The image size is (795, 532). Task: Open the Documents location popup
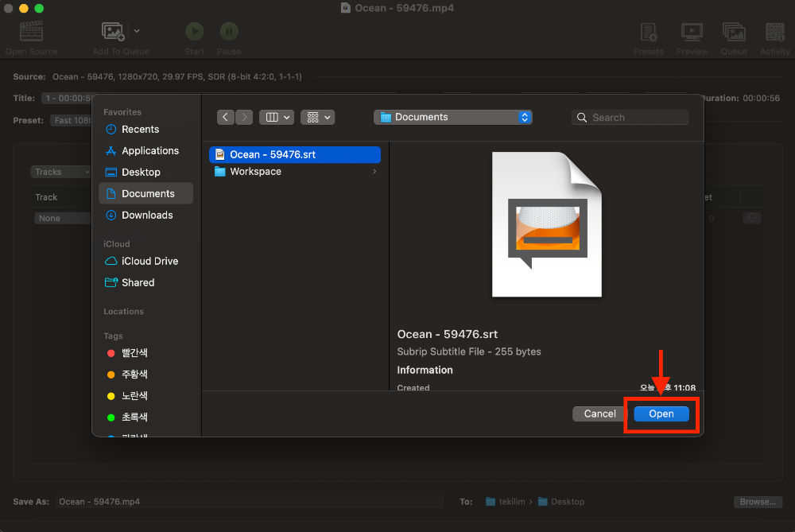pos(453,117)
